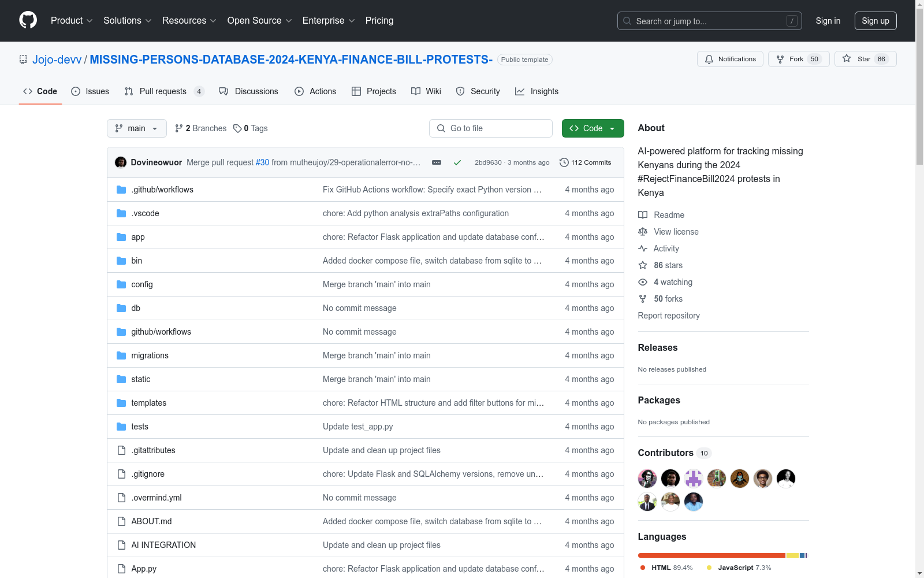Viewport: 924px width, 578px height.
Task: Open the first contributor avatar
Action: [x=647, y=479]
